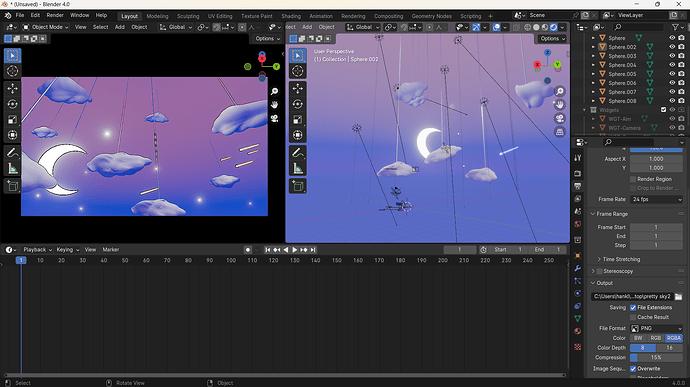The height and width of the screenshot is (387, 690).
Task: Select the Move tool in right viewport
Action: [x=297, y=88]
